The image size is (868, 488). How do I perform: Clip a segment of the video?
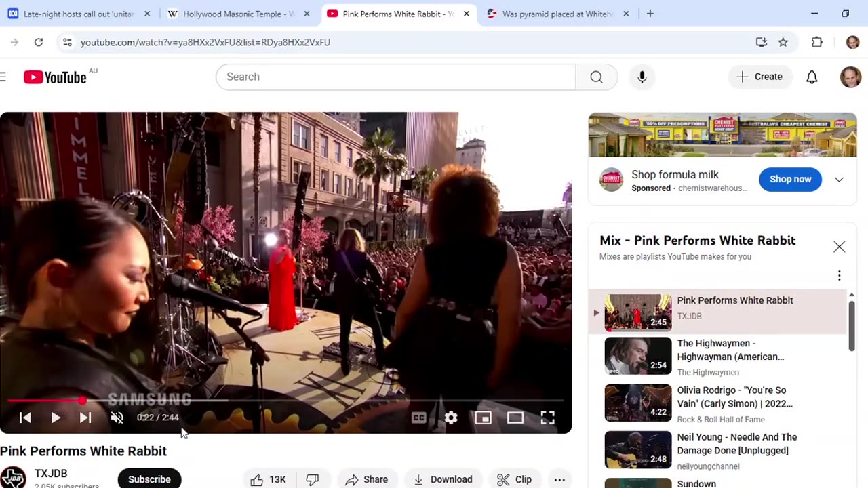tap(514, 479)
